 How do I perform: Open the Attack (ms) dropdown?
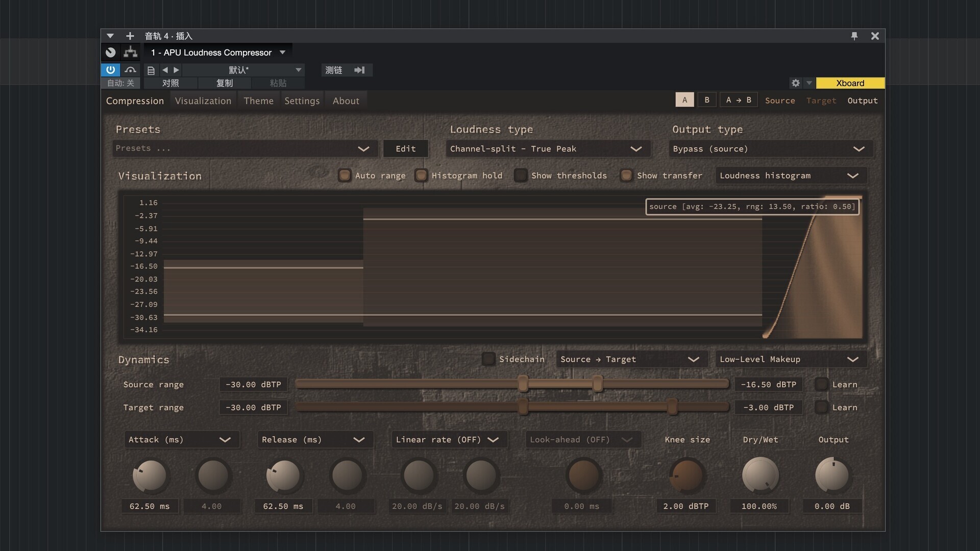pos(182,439)
